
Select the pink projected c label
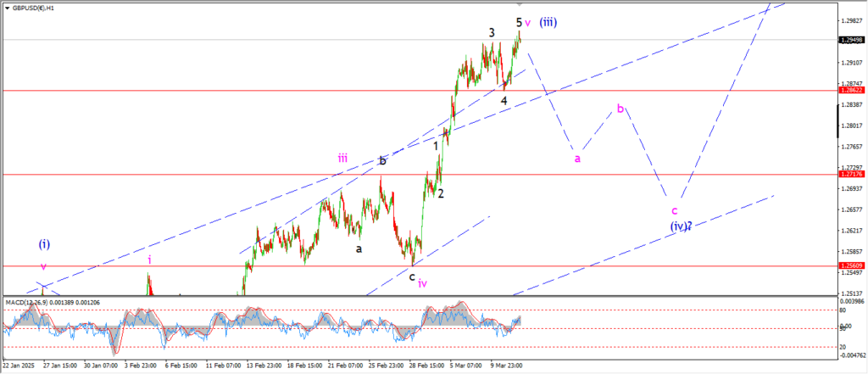[x=674, y=210]
